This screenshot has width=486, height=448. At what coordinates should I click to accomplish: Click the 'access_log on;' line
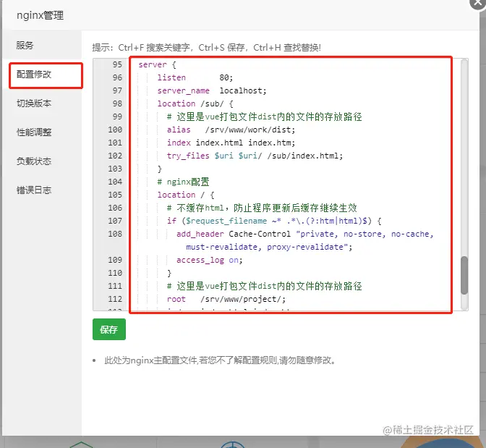tap(210, 260)
